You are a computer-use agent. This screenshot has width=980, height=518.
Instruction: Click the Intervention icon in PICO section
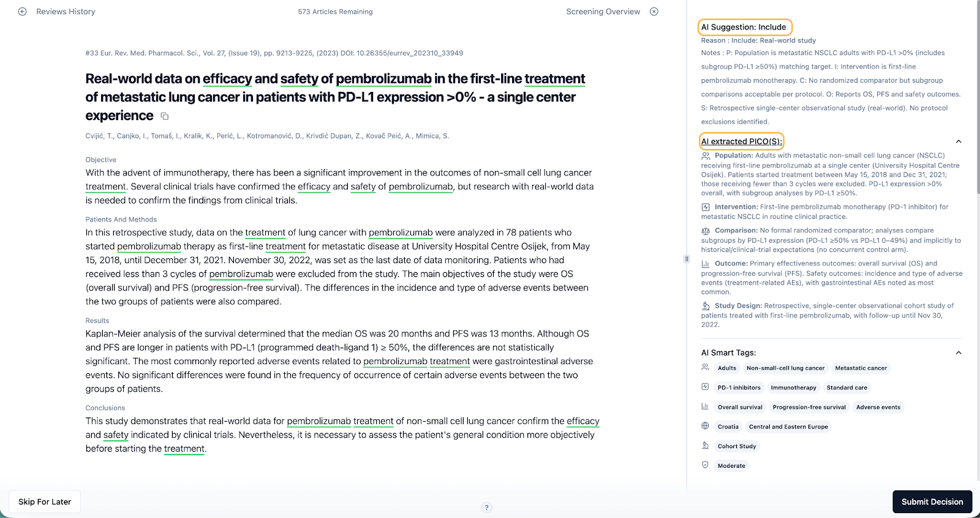706,207
